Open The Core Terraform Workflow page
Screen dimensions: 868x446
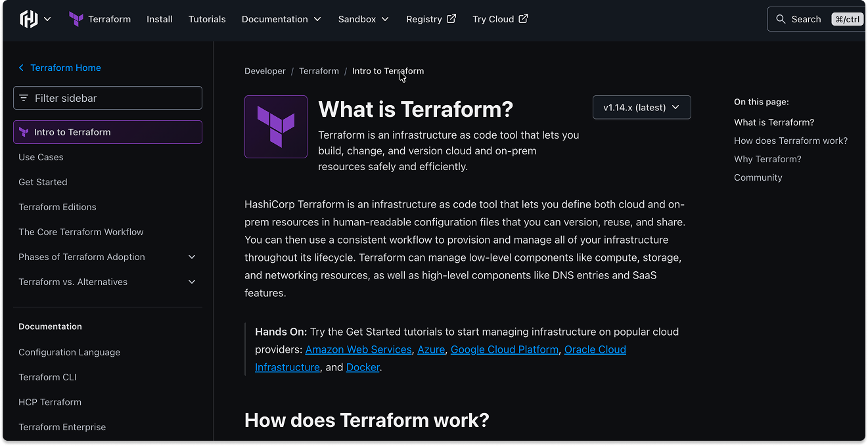81,232
